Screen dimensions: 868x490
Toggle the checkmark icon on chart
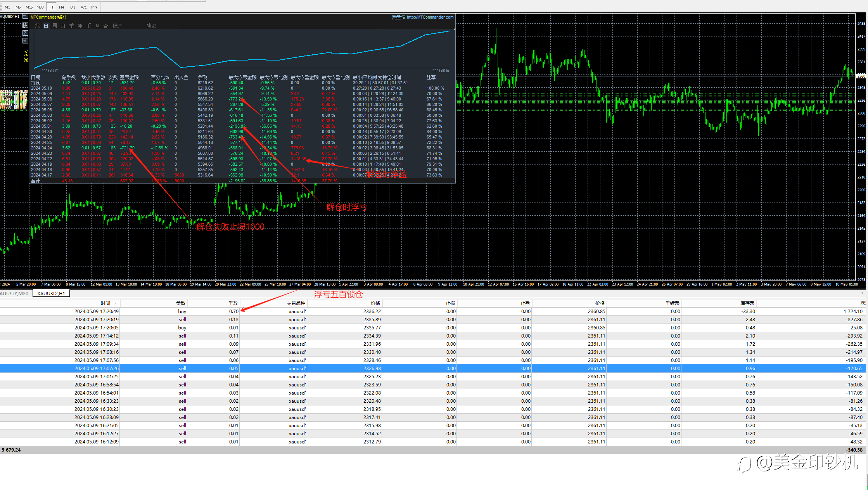pyautogui.click(x=25, y=41)
